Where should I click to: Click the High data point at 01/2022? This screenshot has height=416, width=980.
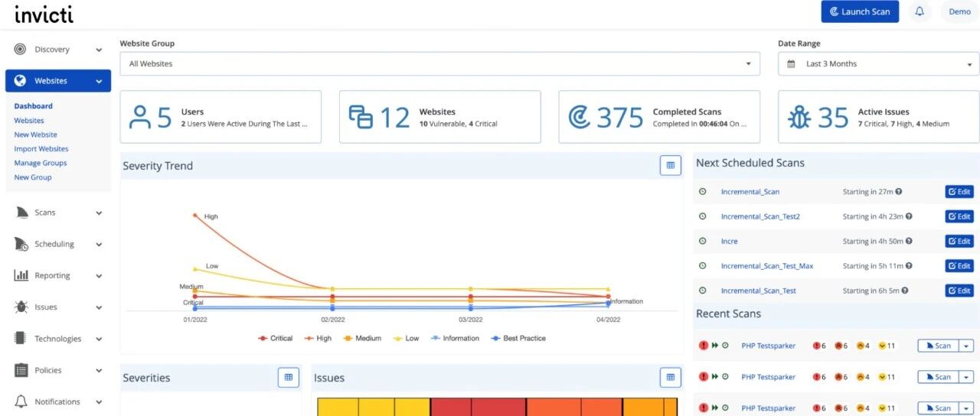click(195, 215)
